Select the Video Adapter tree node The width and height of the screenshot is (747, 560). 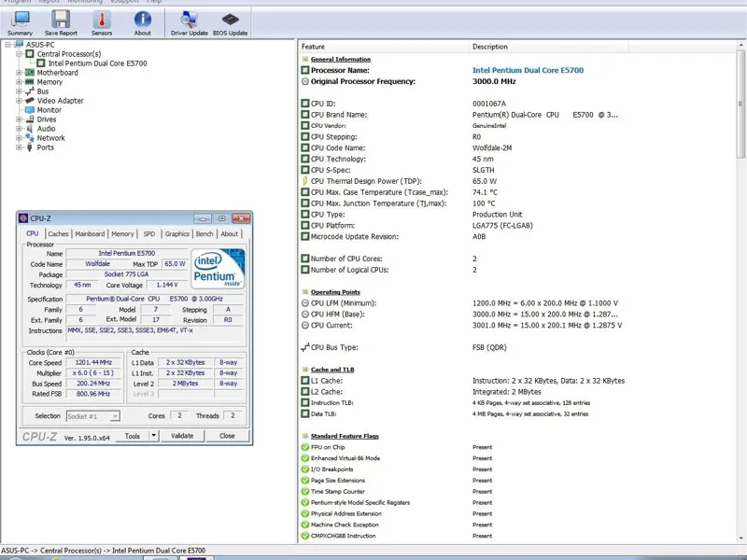60,101
